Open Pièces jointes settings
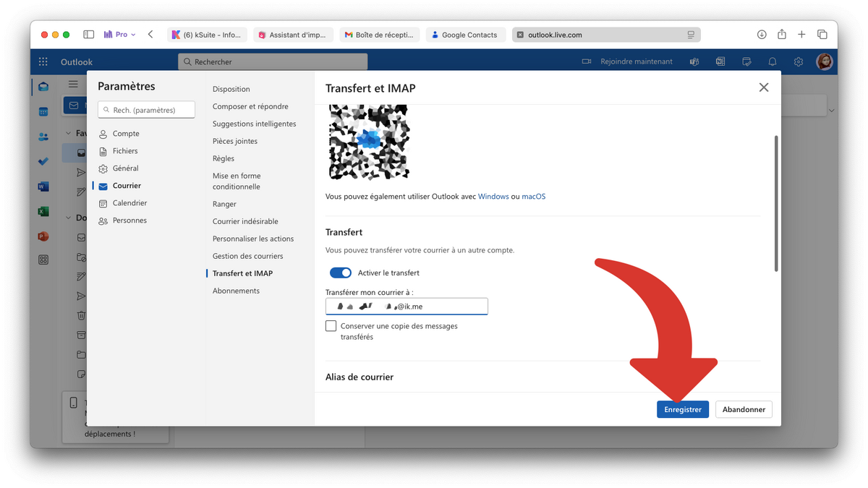The height and width of the screenshot is (488, 868). [235, 141]
